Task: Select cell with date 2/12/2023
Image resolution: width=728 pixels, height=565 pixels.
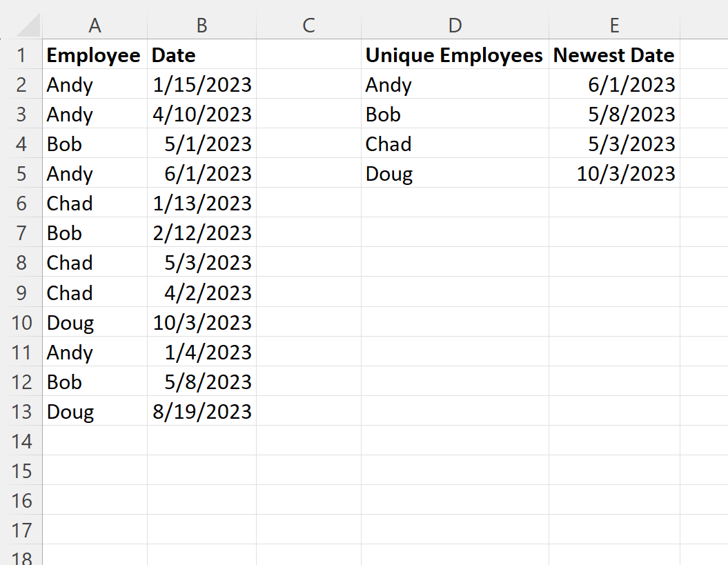Action: click(201, 233)
